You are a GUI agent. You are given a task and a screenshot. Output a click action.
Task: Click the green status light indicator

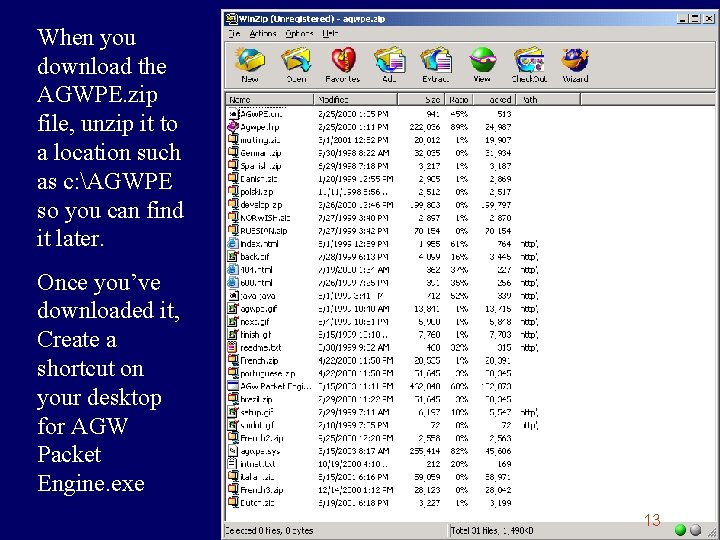click(680, 530)
